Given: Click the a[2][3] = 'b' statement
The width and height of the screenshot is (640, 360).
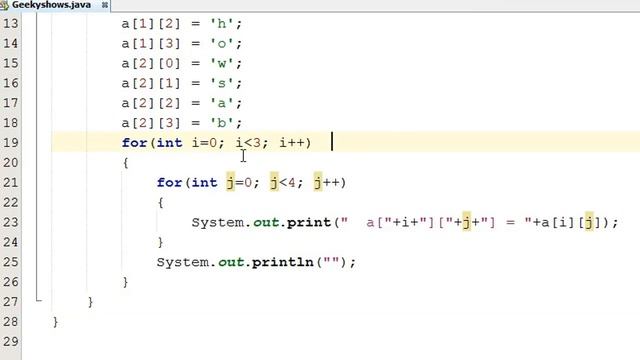Looking at the screenshot, I should point(182,123).
